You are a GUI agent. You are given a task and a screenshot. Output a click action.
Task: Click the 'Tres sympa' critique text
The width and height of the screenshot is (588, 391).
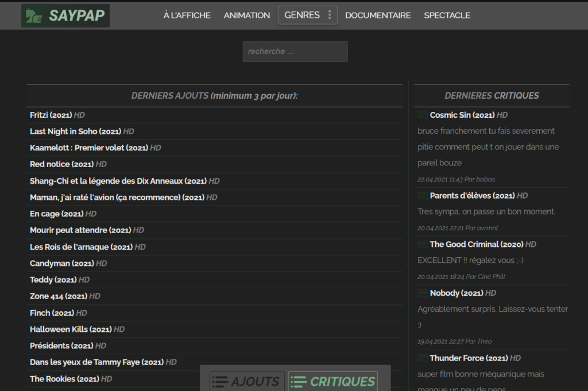pos(486,212)
